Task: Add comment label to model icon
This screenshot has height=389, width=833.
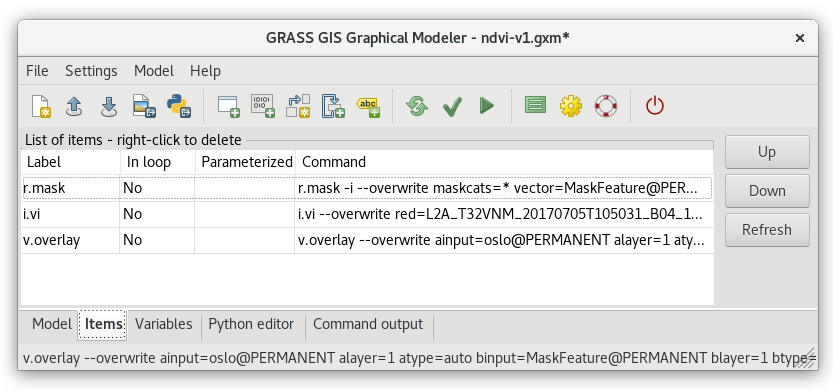Action: 368,106
